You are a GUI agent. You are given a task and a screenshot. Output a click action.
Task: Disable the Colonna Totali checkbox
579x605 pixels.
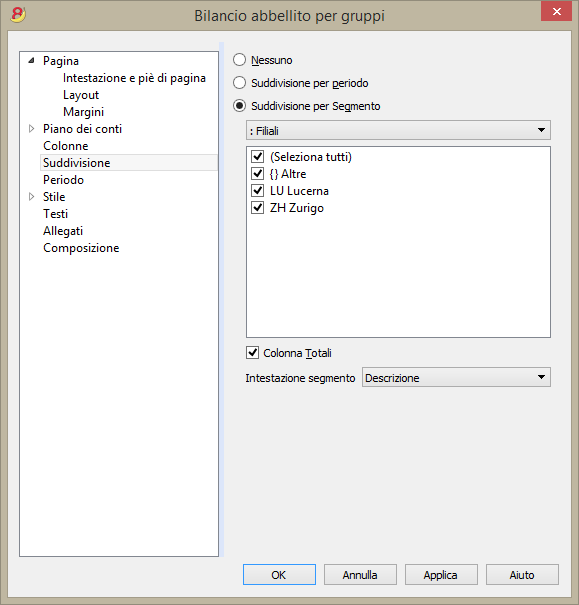[x=253, y=353]
